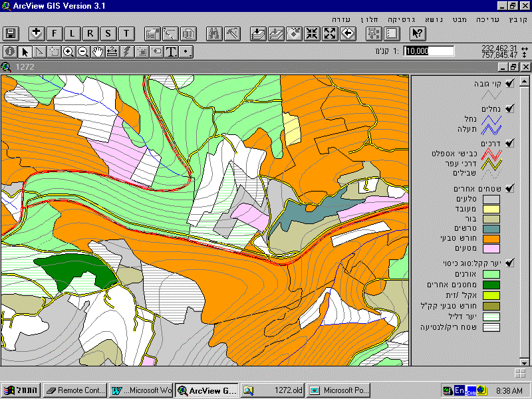Select the Zoom Out magnifier tool
Screen dimensions: 532x399
[83, 51]
